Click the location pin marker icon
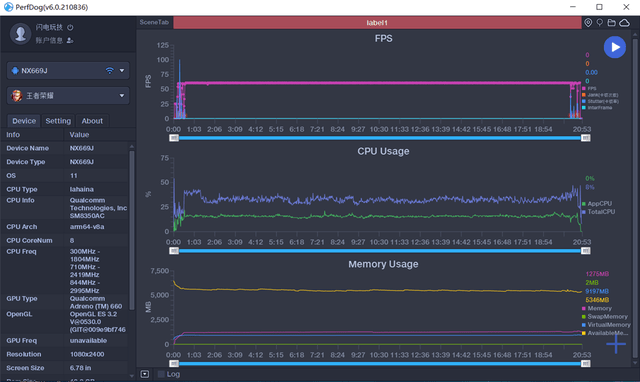Image resolution: width=640 pixels, height=382 pixels. click(588, 23)
